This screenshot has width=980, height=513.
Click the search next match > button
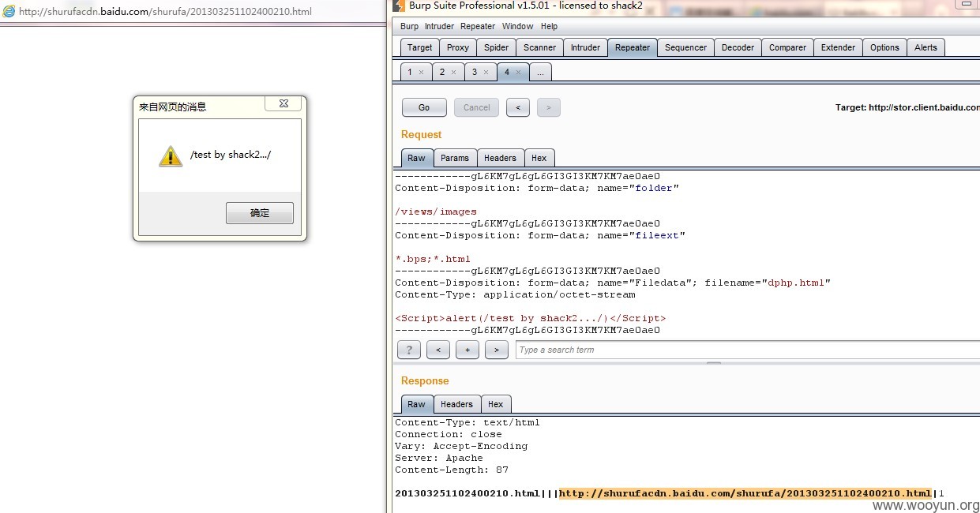coord(497,350)
